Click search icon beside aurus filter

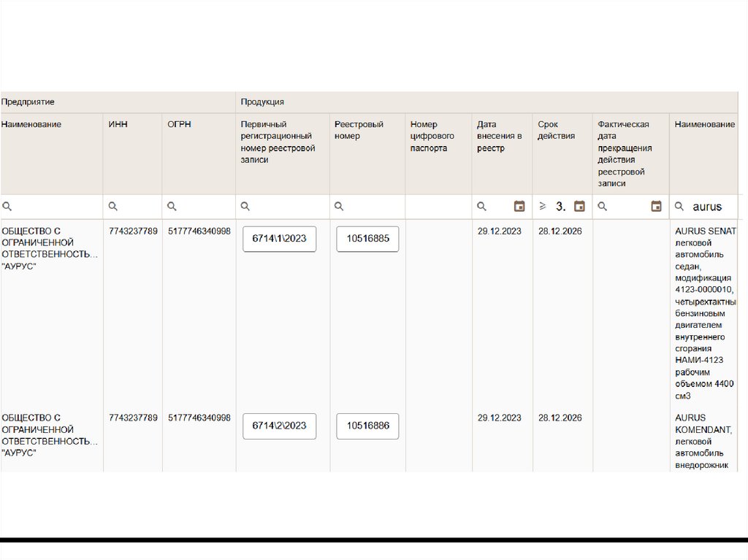coord(679,207)
